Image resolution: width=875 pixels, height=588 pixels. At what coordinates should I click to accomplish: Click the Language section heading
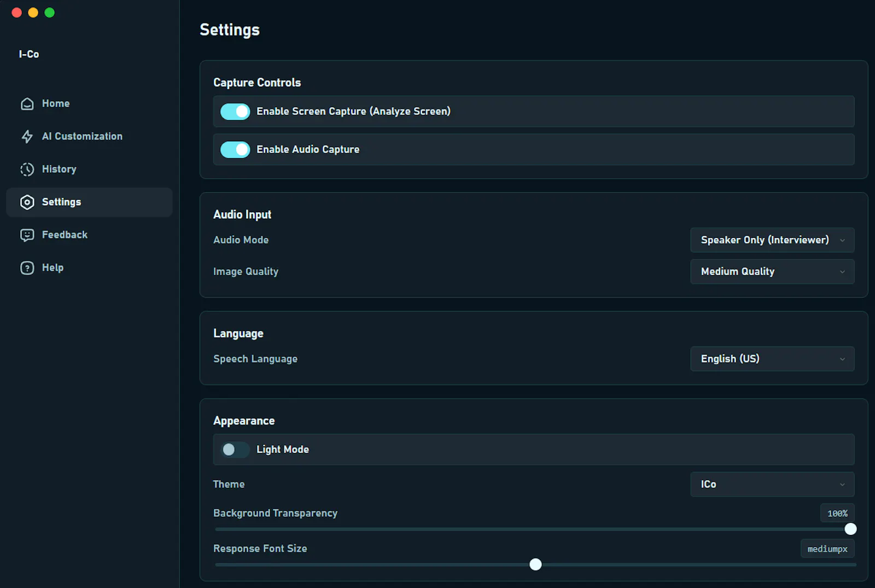238,334
